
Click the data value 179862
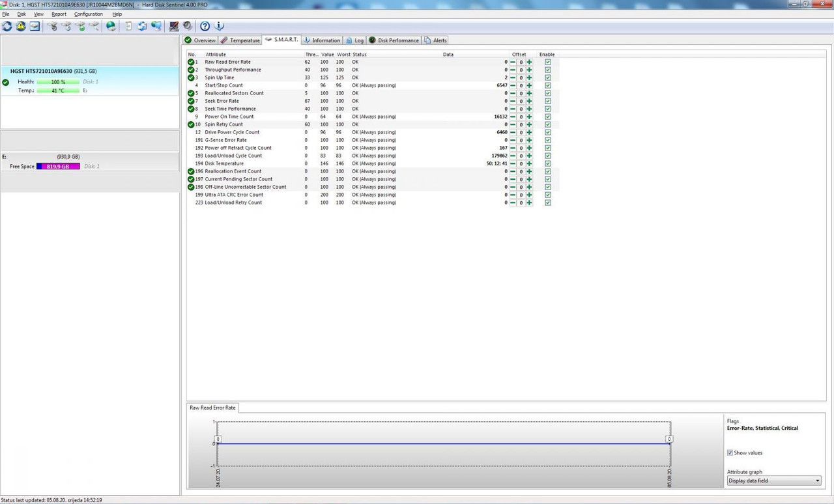coord(499,156)
